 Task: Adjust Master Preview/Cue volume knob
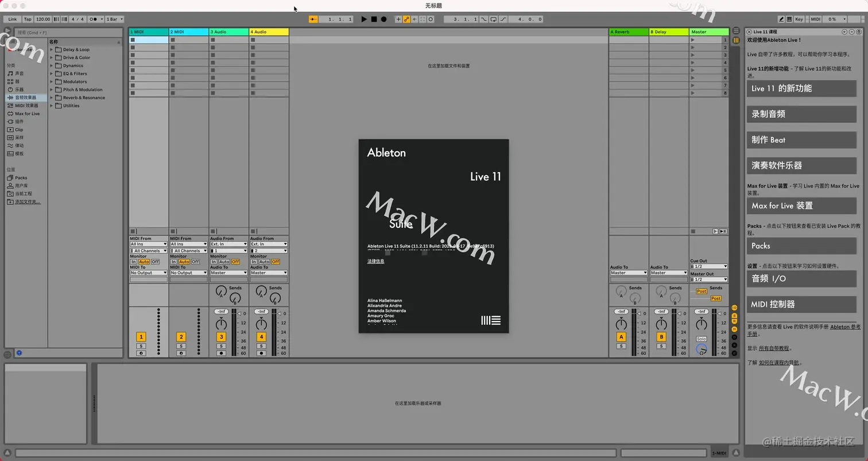pyautogui.click(x=701, y=350)
